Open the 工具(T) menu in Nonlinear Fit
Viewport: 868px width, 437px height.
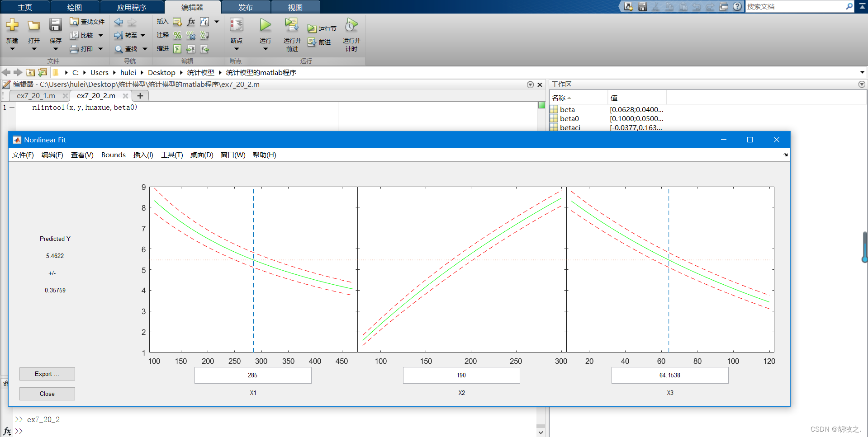(x=172, y=155)
